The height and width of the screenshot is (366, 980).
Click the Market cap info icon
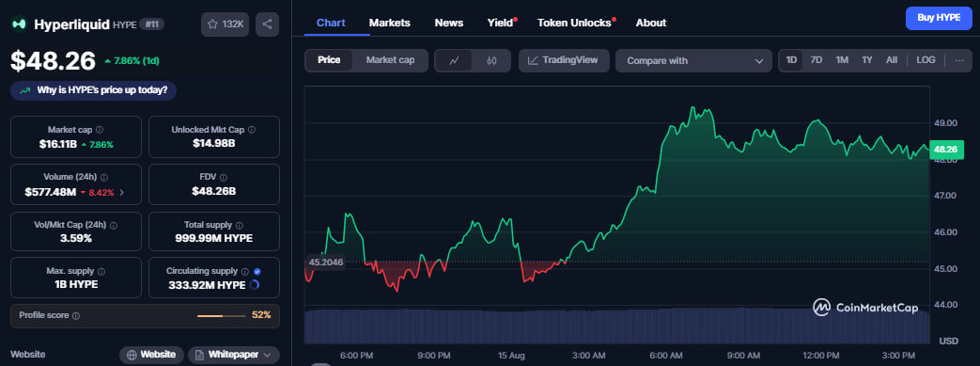coord(100,130)
